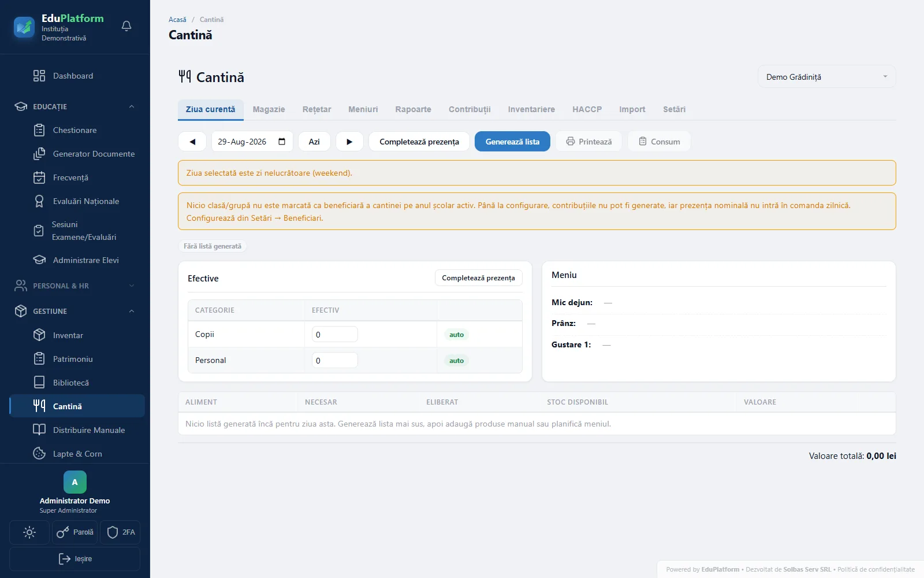The width and height of the screenshot is (924, 578).
Task: Switch to the Magazie tab
Action: coord(269,109)
